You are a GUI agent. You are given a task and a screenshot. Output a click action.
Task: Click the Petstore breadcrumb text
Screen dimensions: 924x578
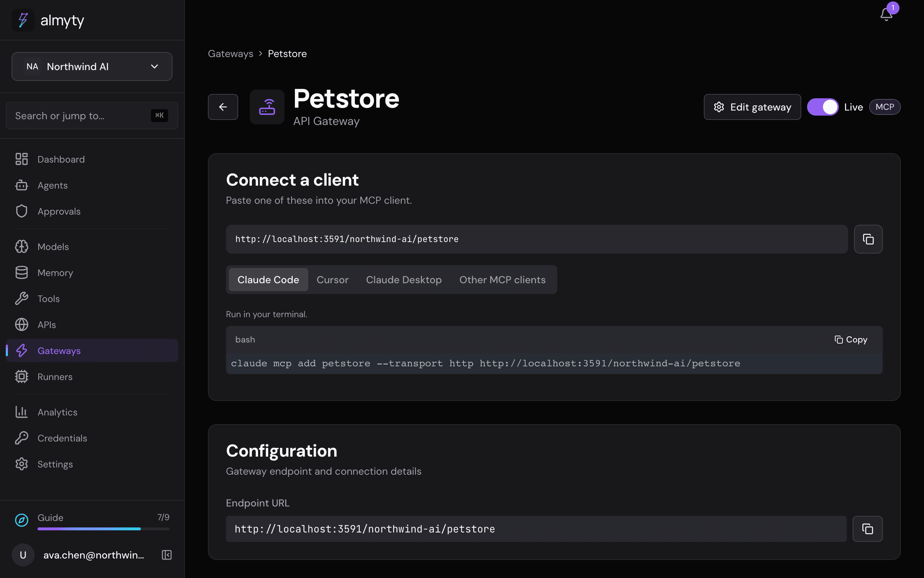coord(287,53)
